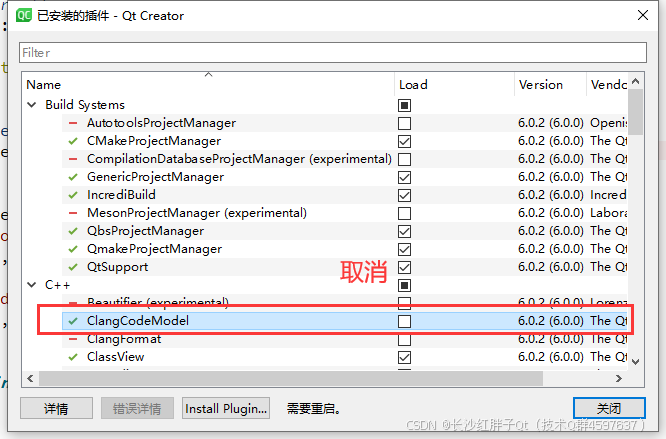666x439 pixels.
Task: Click the green check icon beside QtSupport
Action: coord(73,267)
